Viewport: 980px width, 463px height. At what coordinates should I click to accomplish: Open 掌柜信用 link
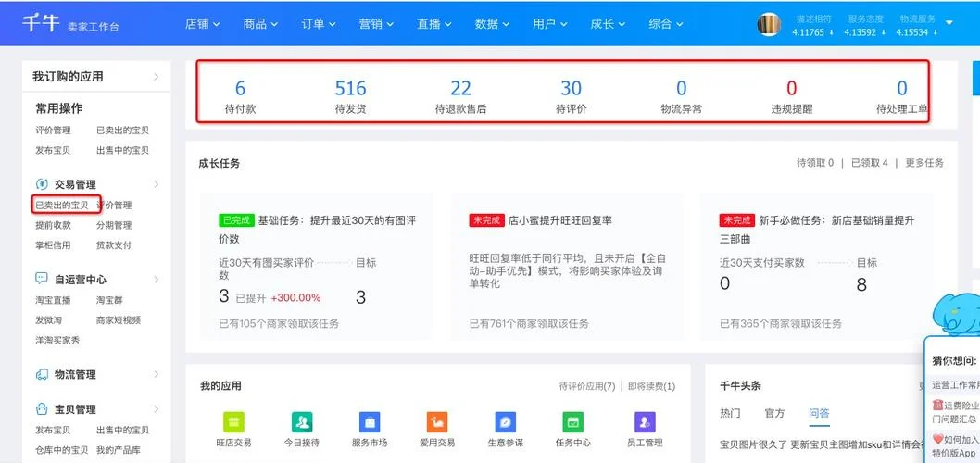(53, 245)
